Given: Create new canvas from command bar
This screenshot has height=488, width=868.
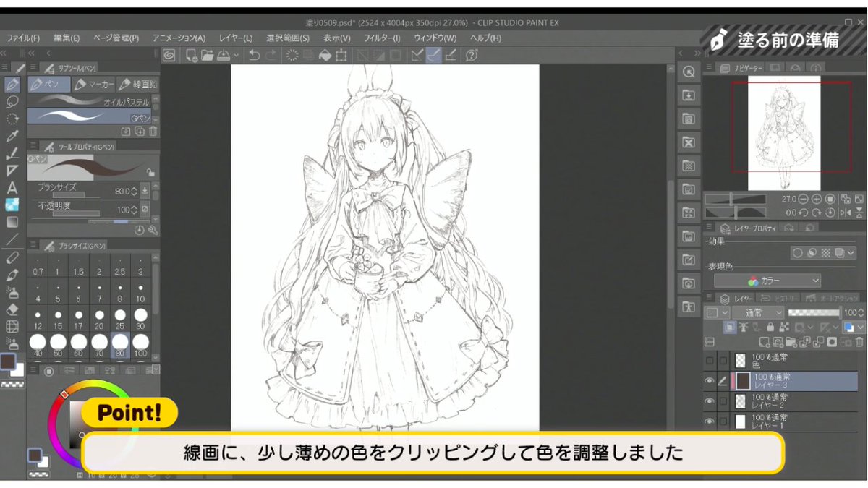Looking at the screenshot, I should point(192,55).
